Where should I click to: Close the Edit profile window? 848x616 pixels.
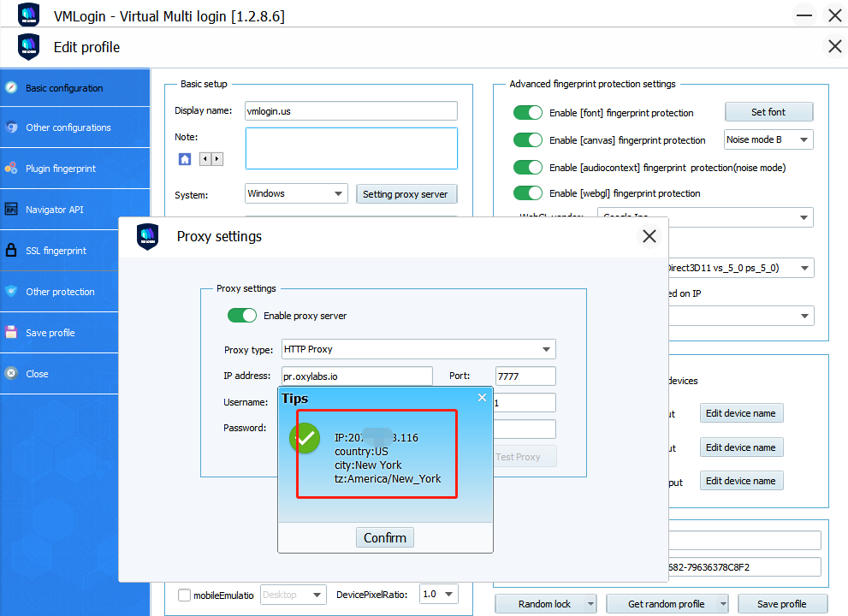[835, 46]
